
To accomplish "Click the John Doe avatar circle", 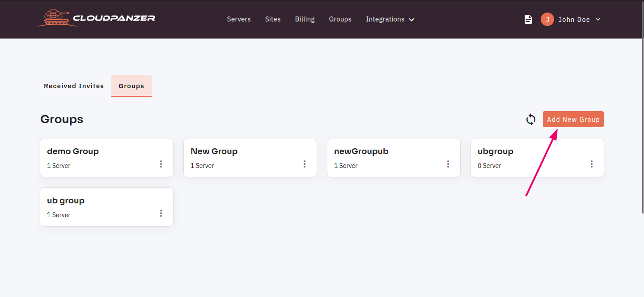I will pos(547,19).
